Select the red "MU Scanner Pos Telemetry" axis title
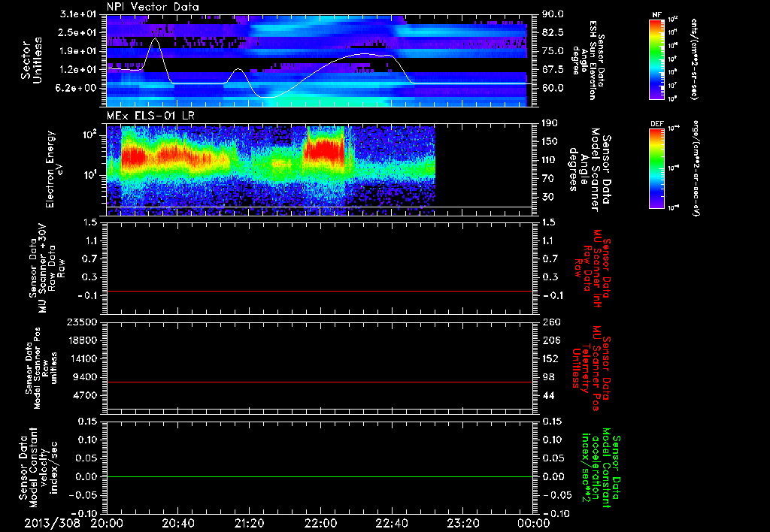Viewport: 770px width, 532px height. tap(593, 368)
